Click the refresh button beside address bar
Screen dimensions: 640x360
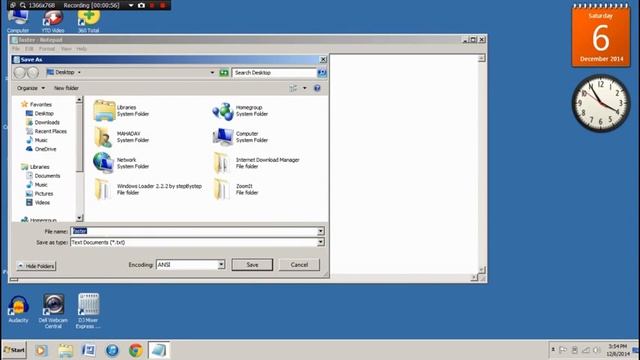coord(224,73)
